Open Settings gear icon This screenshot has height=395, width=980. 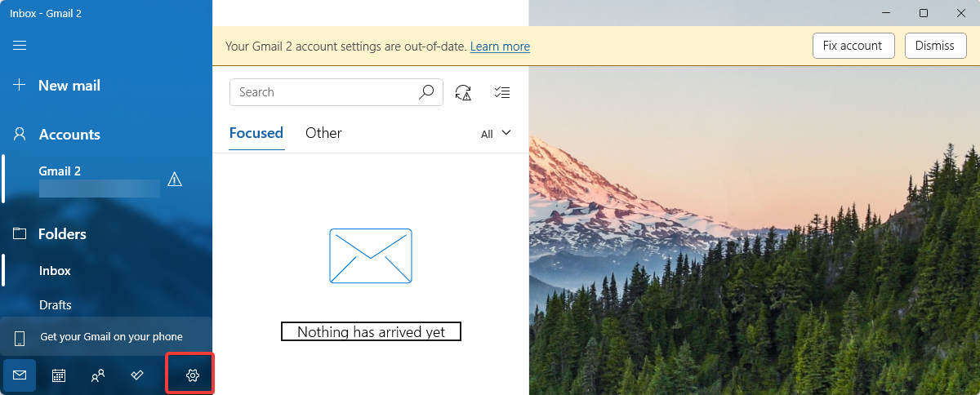coord(193,375)
